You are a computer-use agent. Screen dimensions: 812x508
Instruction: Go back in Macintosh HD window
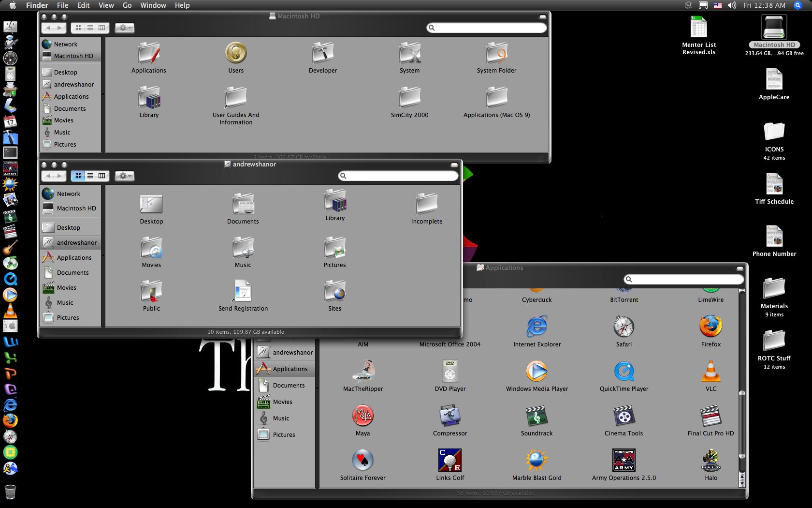point(48,28)
